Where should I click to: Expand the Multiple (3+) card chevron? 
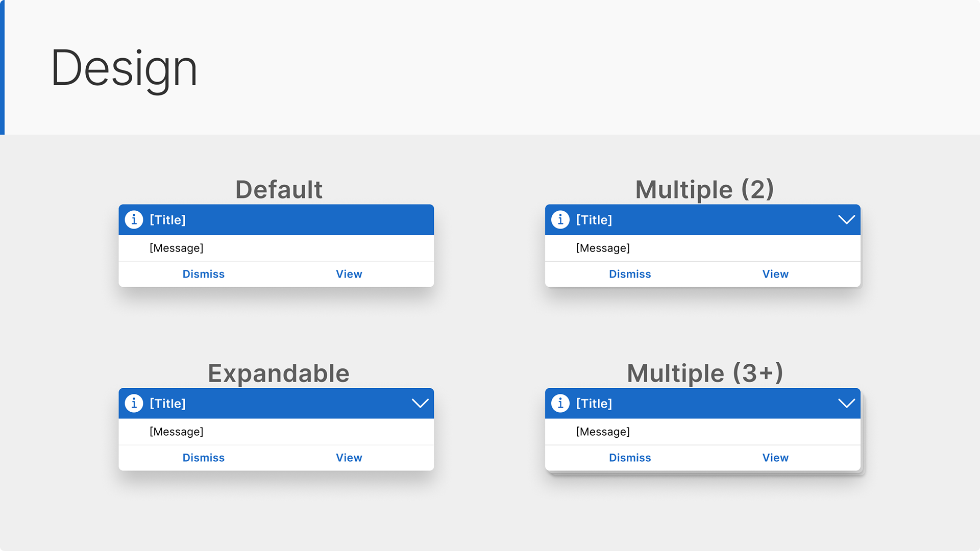point(846,404)
